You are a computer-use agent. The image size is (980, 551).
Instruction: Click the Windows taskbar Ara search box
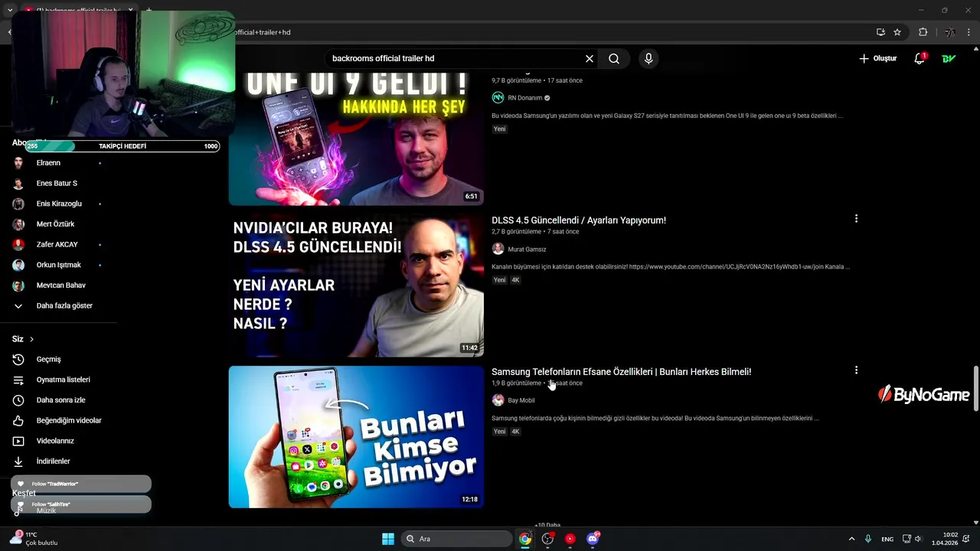(x=457, y=539)
